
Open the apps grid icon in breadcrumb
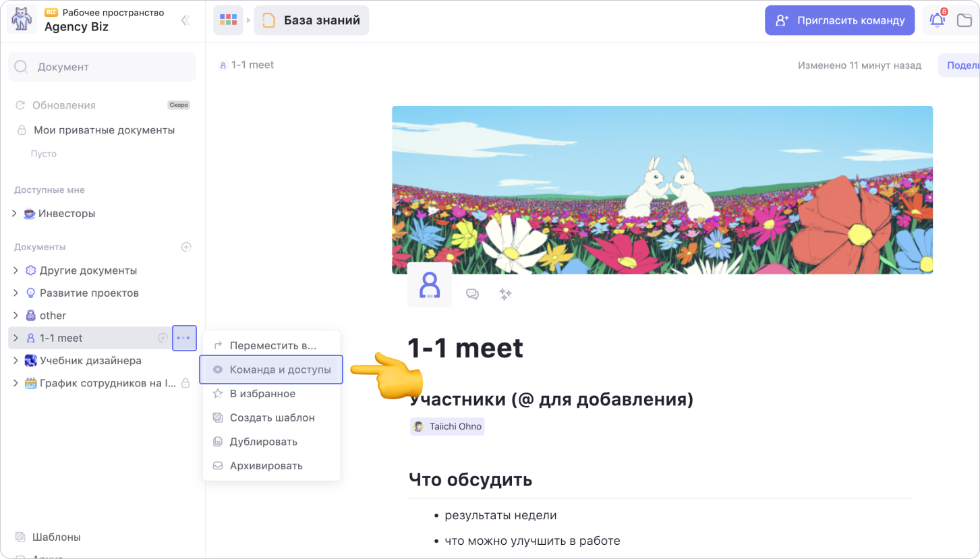229,20
